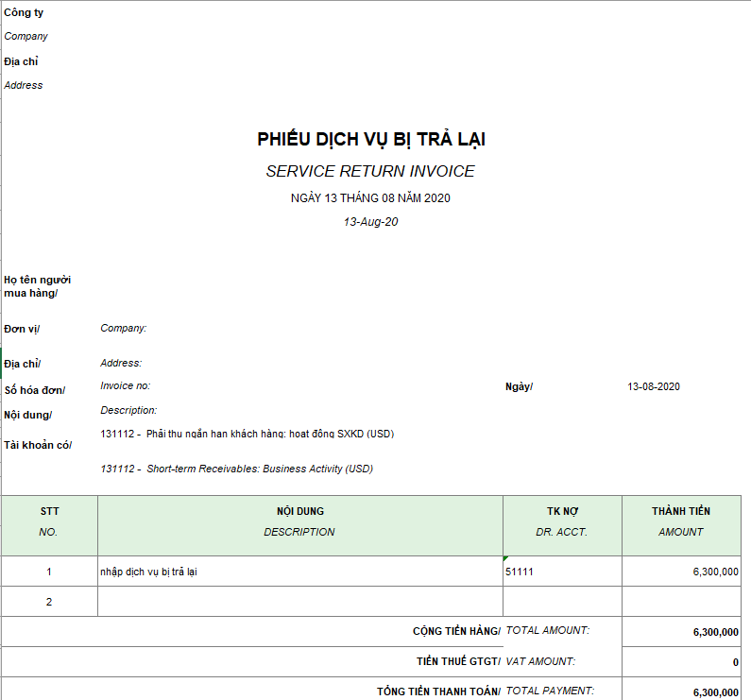Click the STT NO. column header
Screen dimensions: 751x700
pos(49,521)
